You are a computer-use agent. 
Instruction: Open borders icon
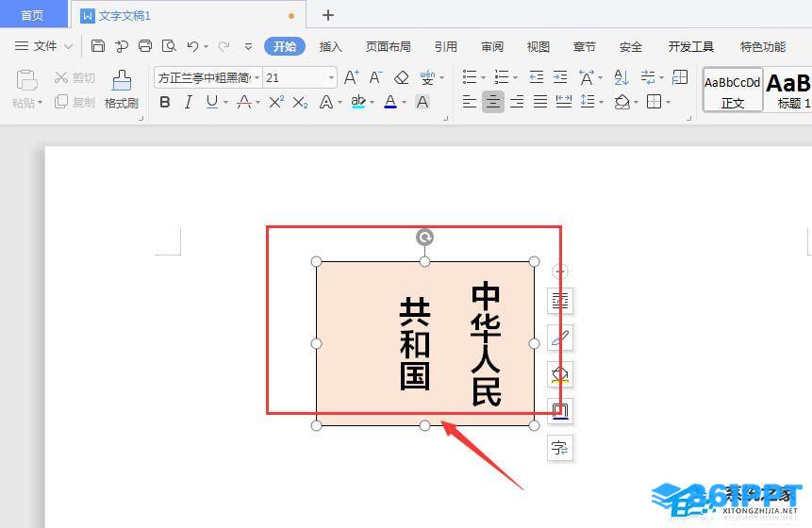click(655, 102)
